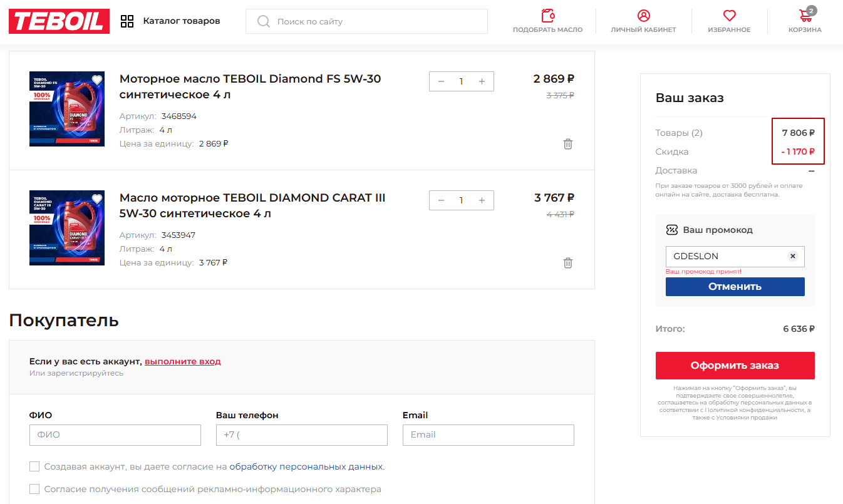Image resolution: width=843 pixels, height=504 pixels.
Task: Click crossed-out price 4 431 ₽
Action: [x=560, y=214]
